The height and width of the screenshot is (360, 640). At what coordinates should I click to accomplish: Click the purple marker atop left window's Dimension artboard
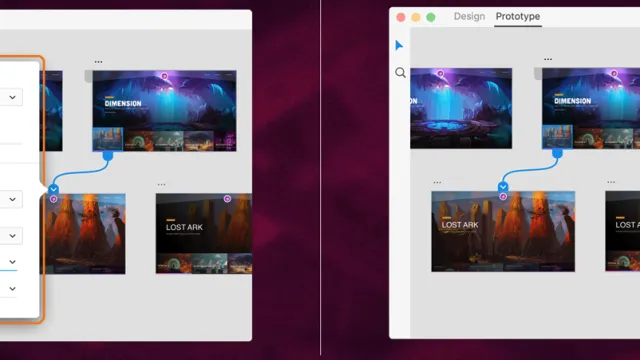pos(164,76)
